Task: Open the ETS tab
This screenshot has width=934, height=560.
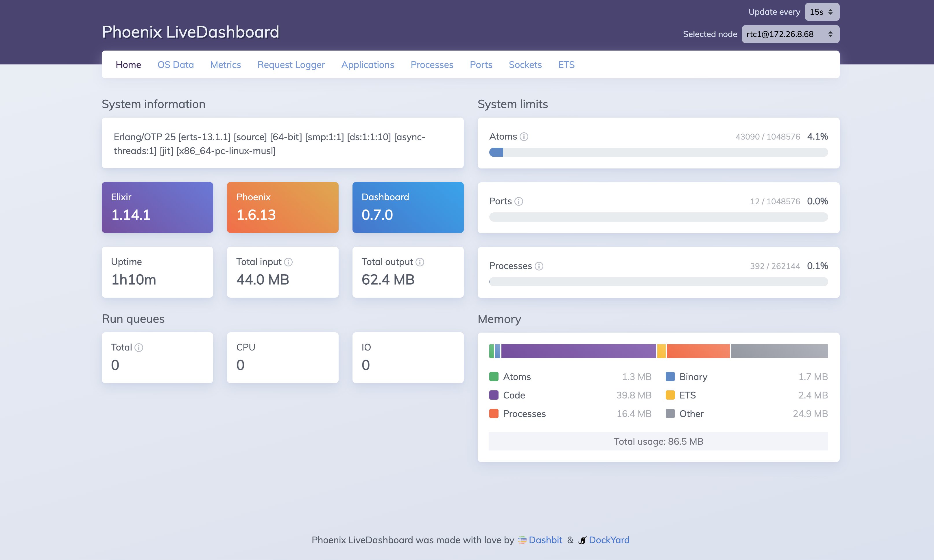Action: click(566, 64)
